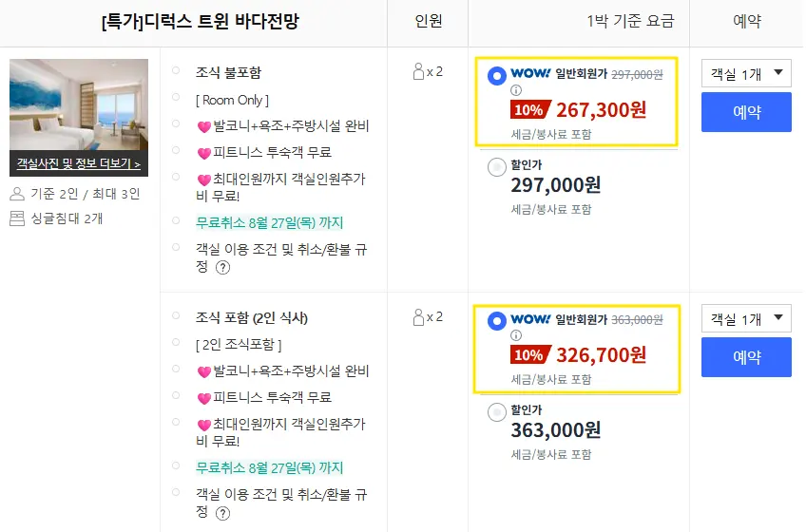Screen dimensions: 806x532
Task: Click the 예약 button for no-breakfast rate
Action: 746,112
